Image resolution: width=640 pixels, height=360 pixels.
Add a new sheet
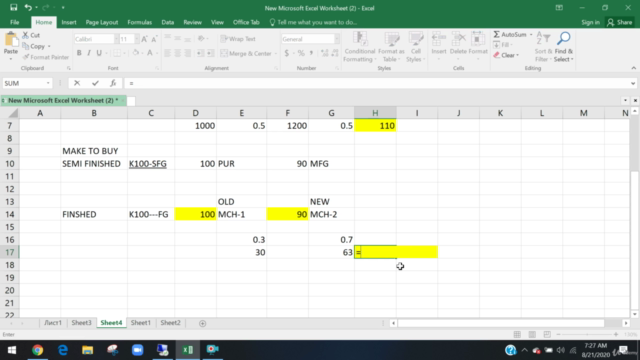coord(202,323)
